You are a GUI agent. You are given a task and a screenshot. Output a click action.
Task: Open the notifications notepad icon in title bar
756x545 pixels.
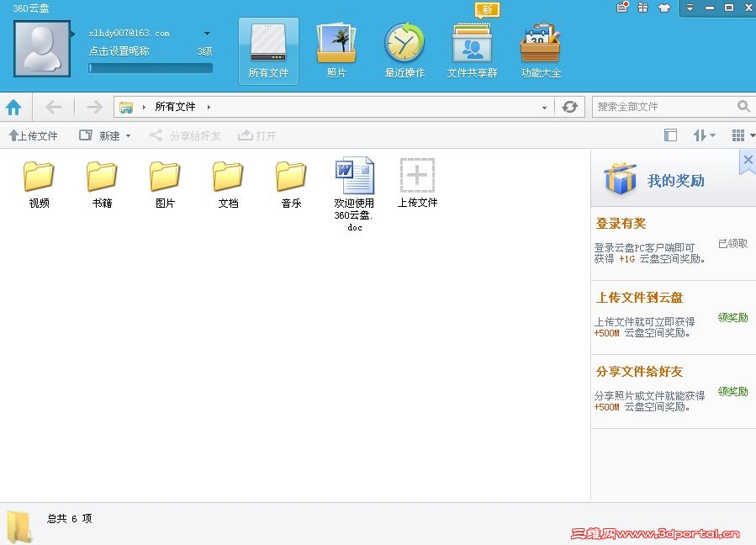622,8
